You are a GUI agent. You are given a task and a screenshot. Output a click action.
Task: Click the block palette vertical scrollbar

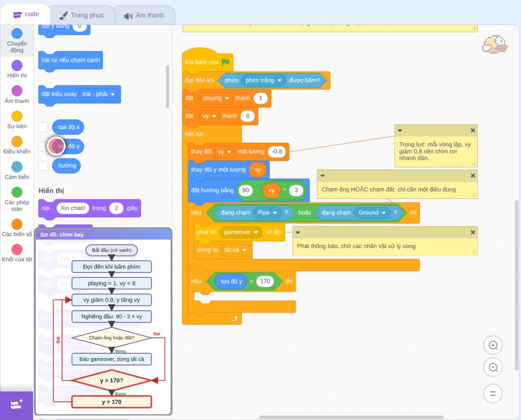click(x=167, y=87)
